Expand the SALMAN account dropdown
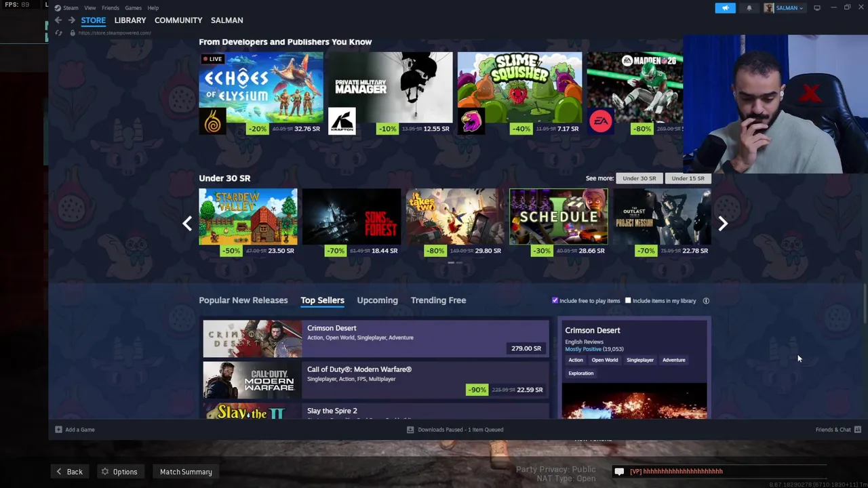Image resolution: width=868 pixels, height=488 pixels. tap(790, 8)
